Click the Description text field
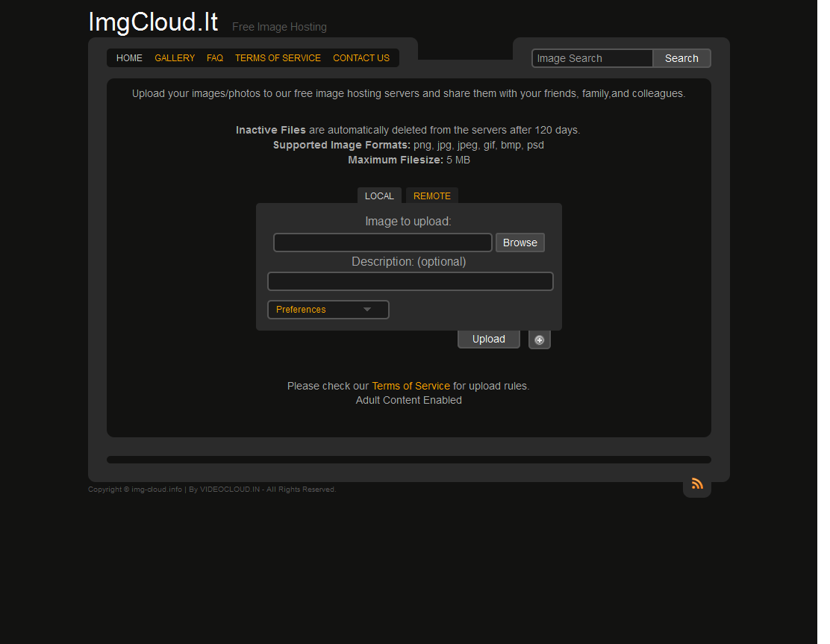 pos(411,281)
